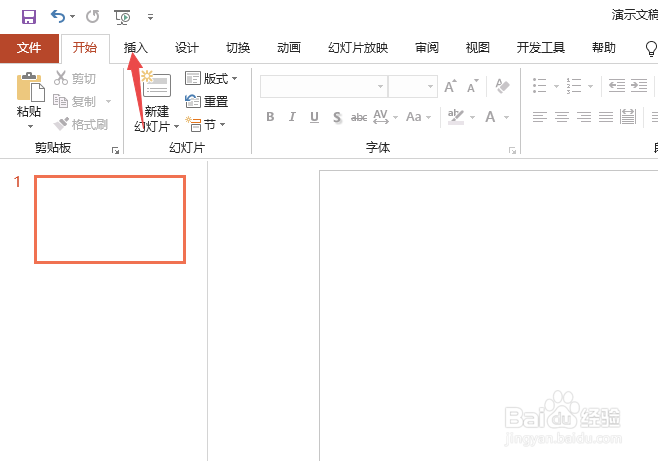The width and height of the screenshot is (658, 461).
Task: Toggle text Shadow
Action: coord(337,117)
